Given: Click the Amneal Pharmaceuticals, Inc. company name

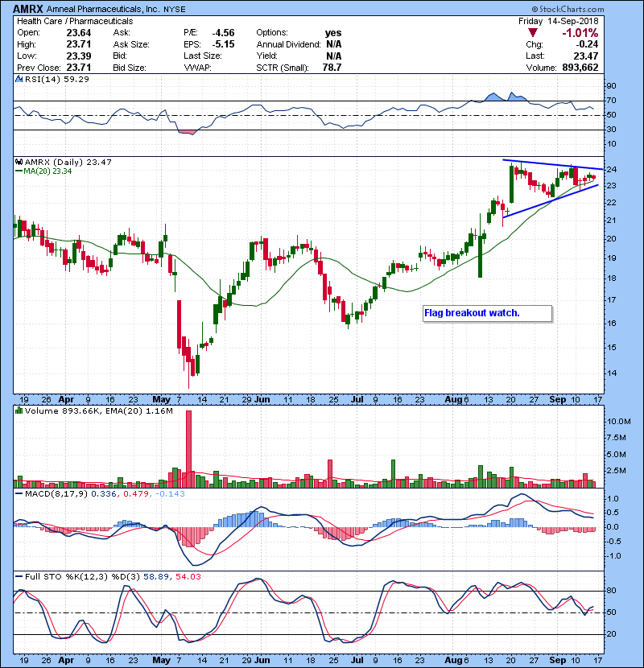Looking at the screenshot, I should click(x=103, y=9).
